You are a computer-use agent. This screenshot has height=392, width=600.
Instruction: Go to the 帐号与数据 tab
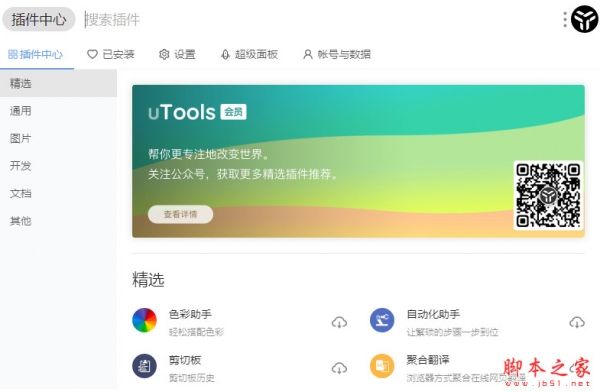pyautogui.click(x=337, y=54)
